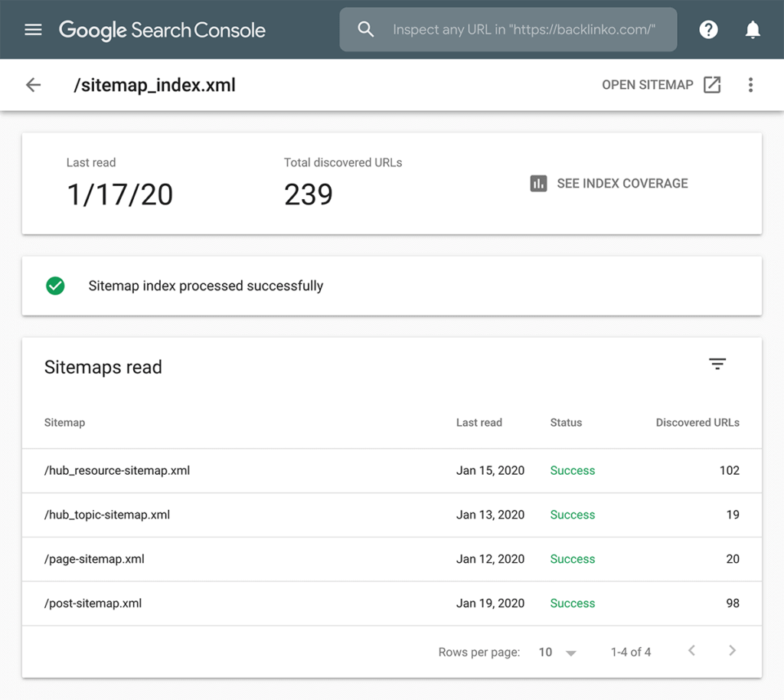Open the three-dot more options menu
This screenshot has width=784, height=700.
click(750, 85)
